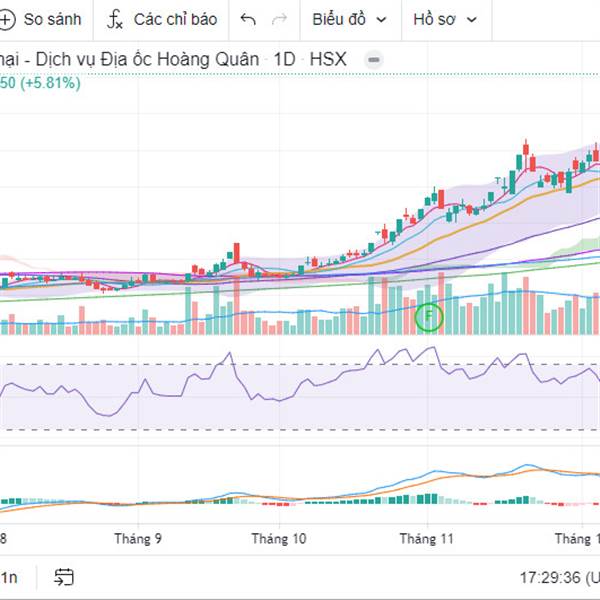Open the Indicators fx icon
Viewport: 600px width, 600px height.
tap(115, 19)
